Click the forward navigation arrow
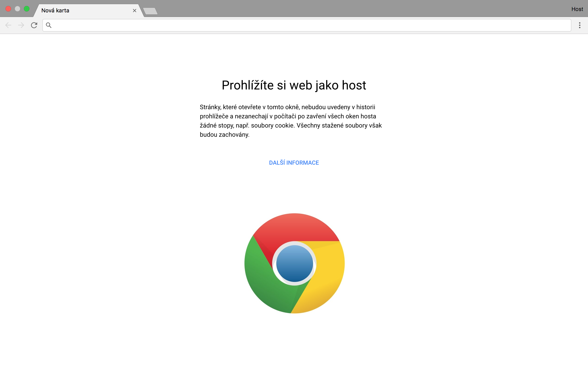The width and height of the screenshot is (588, 367). point(21,25)
